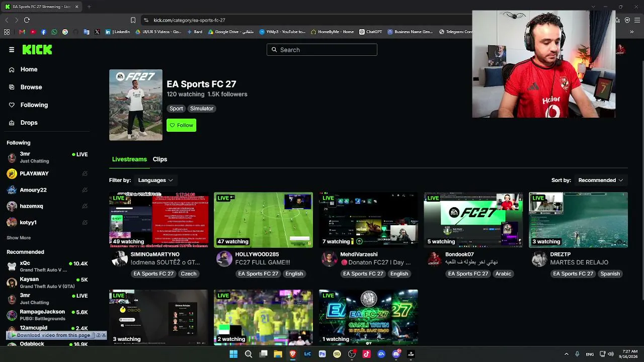
Task: Click the Arabic language tag
Action: [x=503, y=274]
